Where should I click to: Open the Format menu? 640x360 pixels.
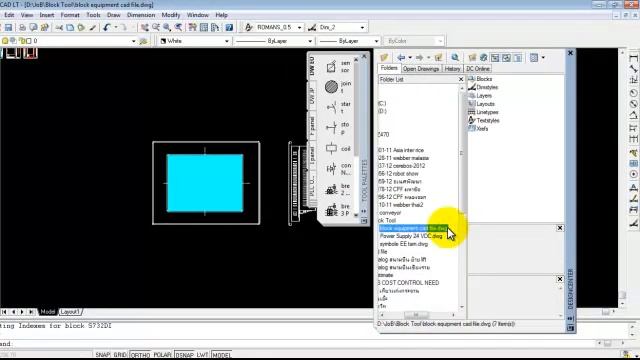coord(70,15)
